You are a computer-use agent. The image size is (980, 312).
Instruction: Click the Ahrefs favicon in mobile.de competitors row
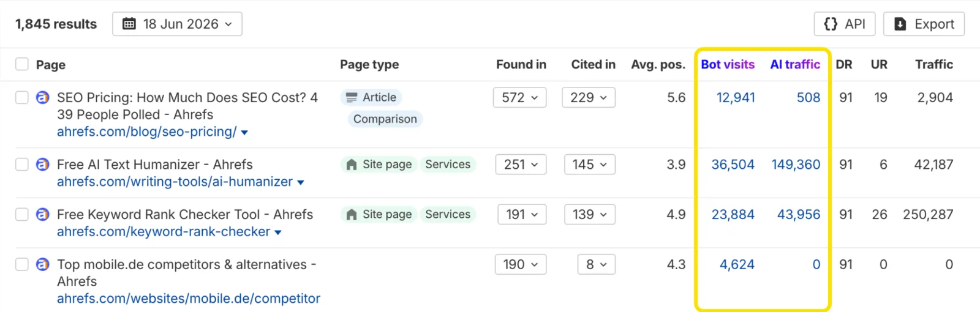point(42,264)
